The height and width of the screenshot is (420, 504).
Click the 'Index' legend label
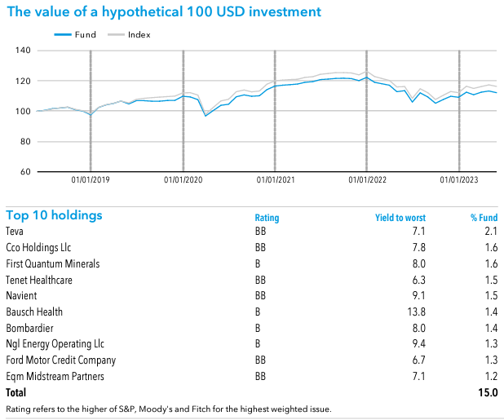pos(139,35)
